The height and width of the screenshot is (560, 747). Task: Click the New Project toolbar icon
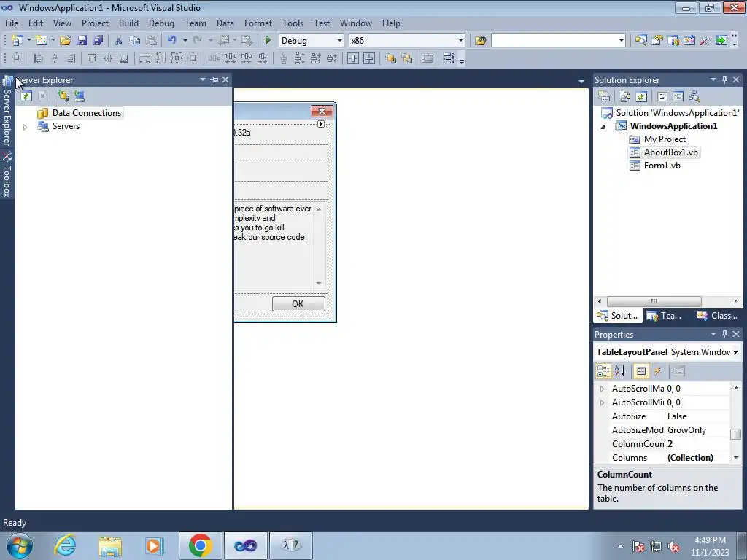pos(18,41)
